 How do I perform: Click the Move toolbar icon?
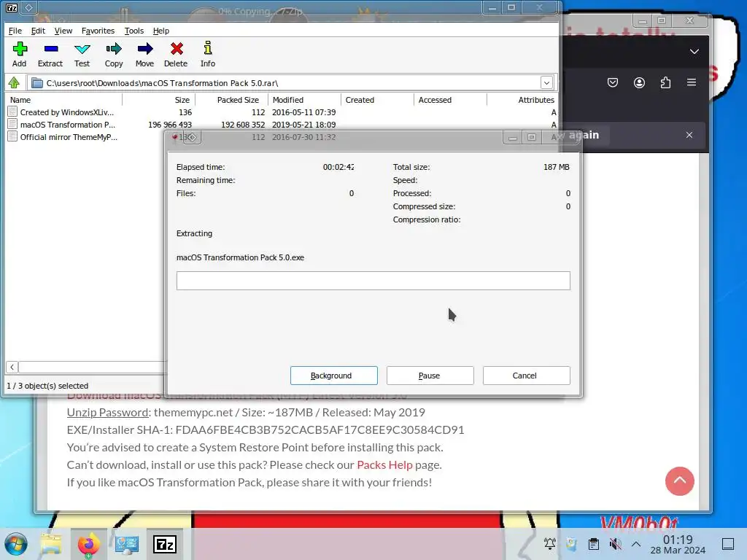click(145, 55)
